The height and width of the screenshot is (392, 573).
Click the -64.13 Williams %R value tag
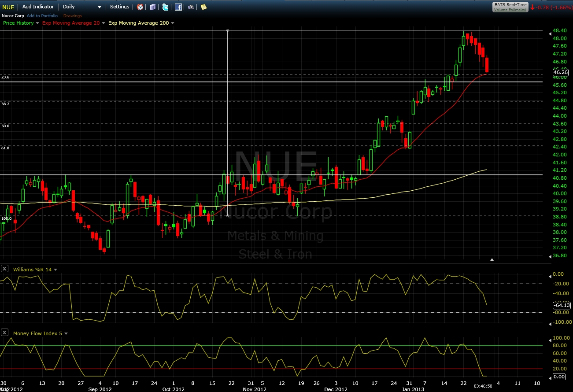click(561, 305)
